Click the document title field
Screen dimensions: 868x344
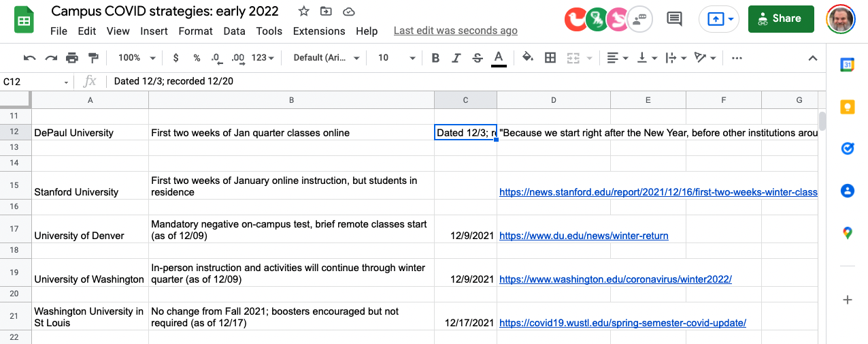coord(165,12)
